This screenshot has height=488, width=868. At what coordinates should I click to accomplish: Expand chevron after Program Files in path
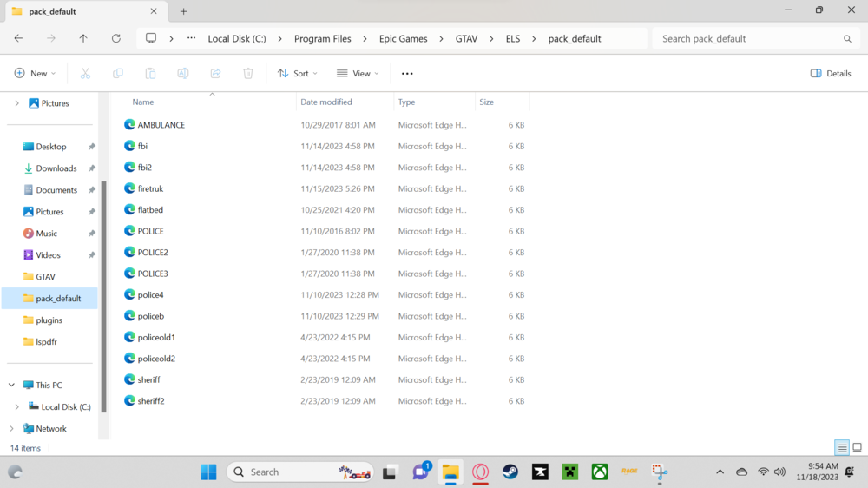tap(365, 39)
